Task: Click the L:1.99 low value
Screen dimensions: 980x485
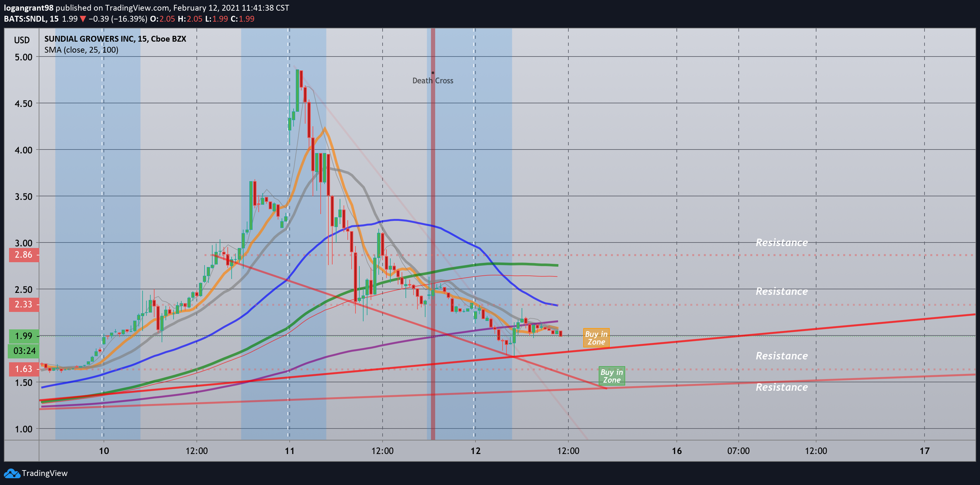Action: [216, 19]
